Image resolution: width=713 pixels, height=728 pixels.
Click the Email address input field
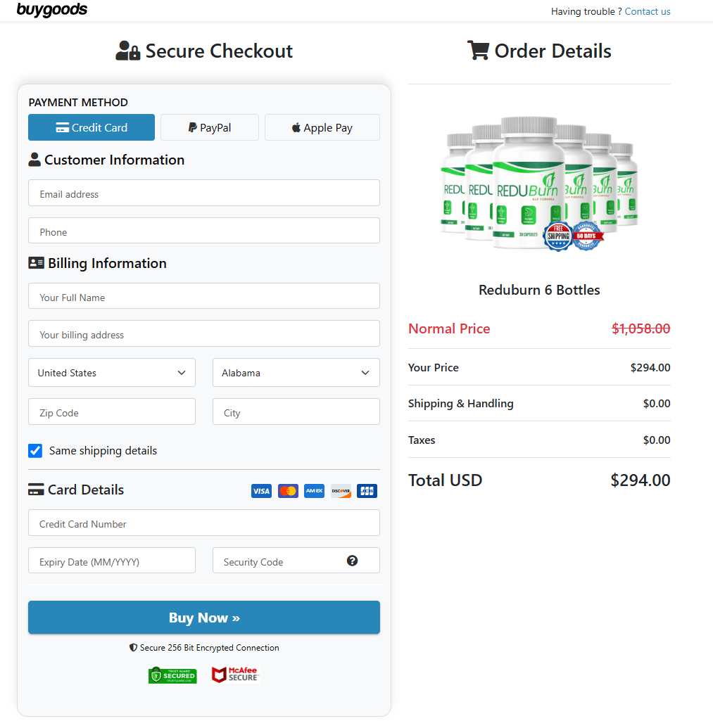204,193
